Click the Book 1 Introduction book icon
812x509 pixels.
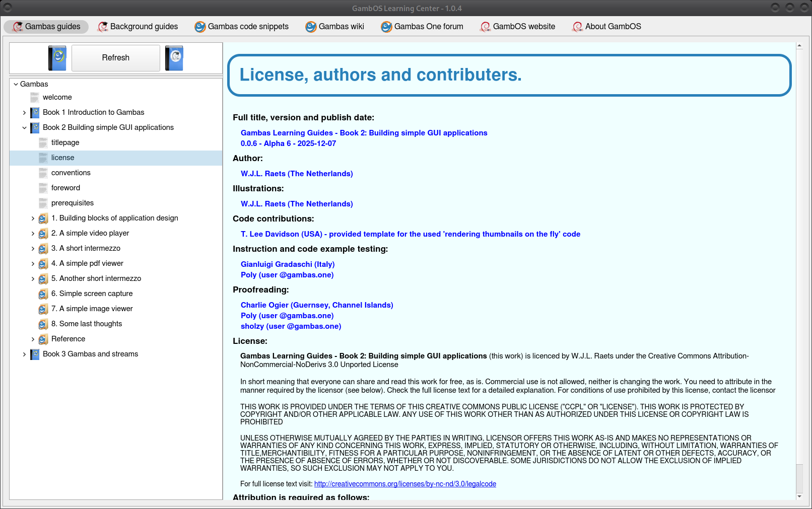(35, 112)
